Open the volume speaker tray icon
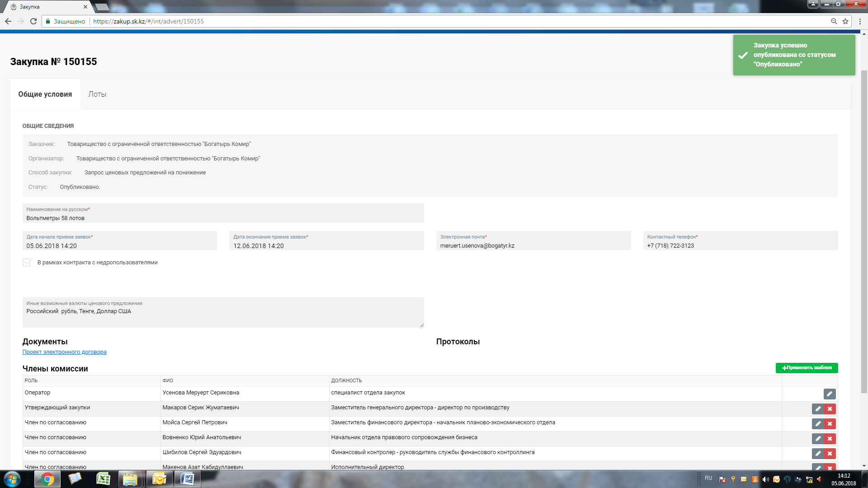 click(x=765, y=479)
